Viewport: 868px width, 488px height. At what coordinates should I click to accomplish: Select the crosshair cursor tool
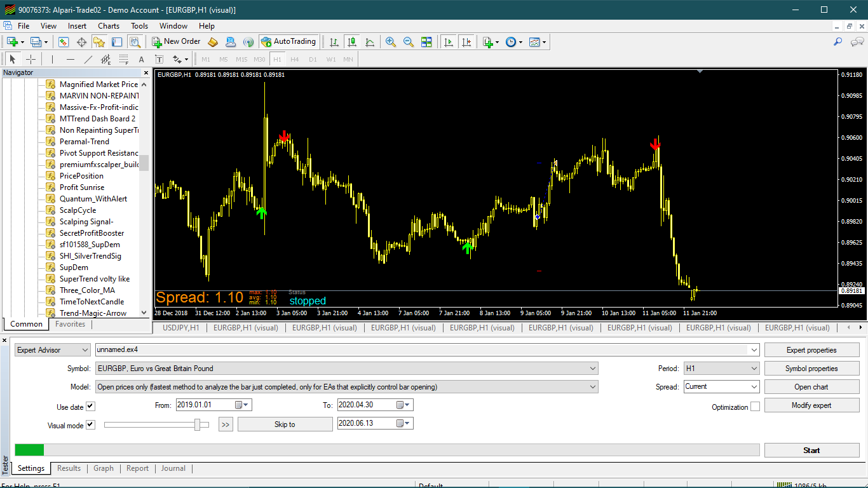[x=31, y=59]
